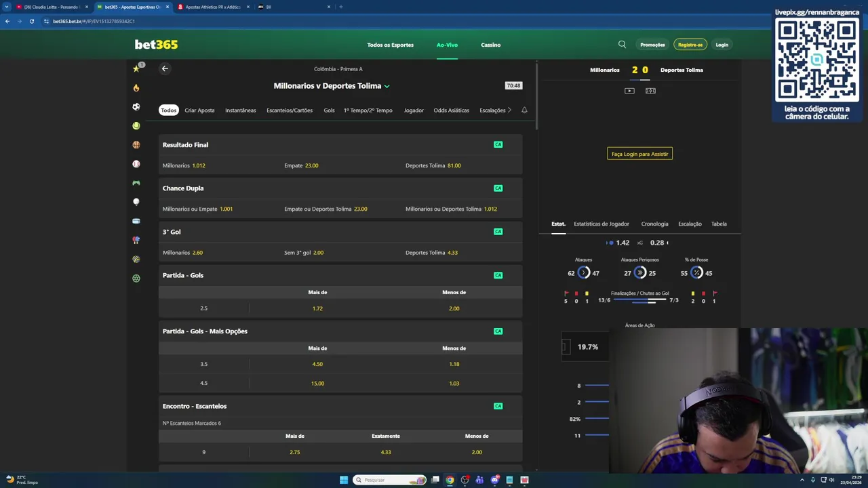The height and width of the screenshot is (488, 868).
Task: Click the Ataques possession ring chart
Action: coord(583,273)
